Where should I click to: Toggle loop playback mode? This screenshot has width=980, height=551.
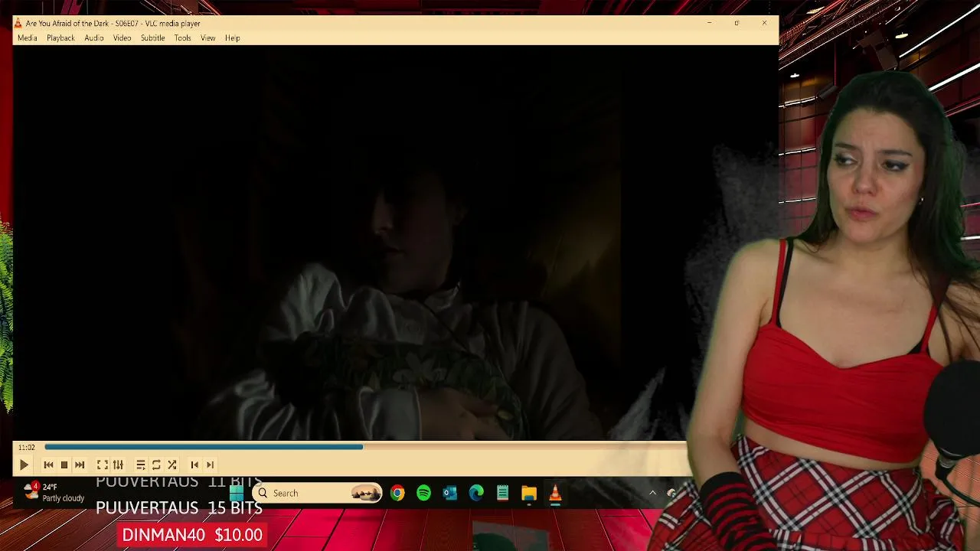pos(156,465)
